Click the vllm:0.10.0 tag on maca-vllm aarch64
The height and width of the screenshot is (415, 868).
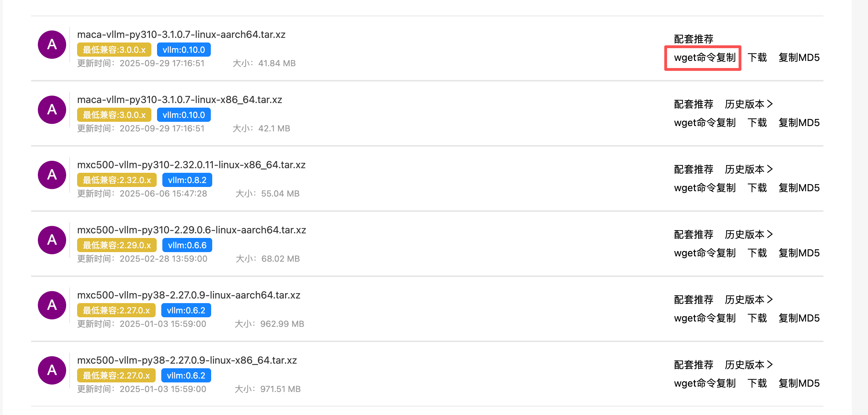point(184,50)
